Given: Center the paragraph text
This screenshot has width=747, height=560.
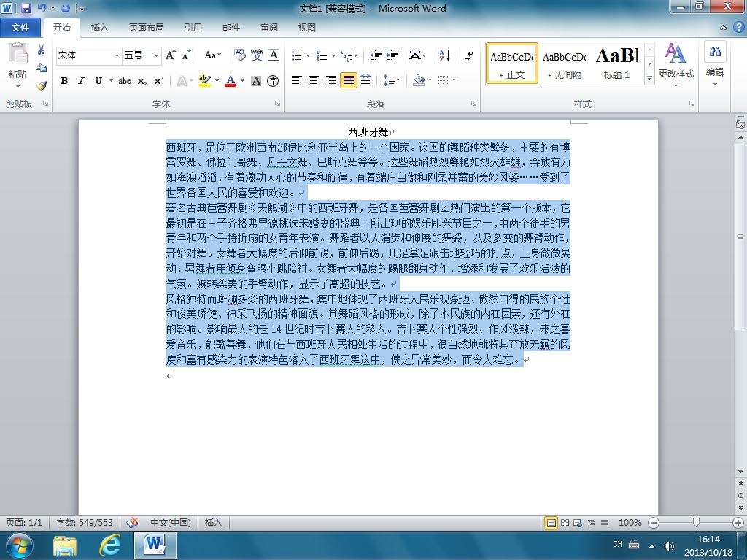Looking at the screenshot, I should (314, 80).
